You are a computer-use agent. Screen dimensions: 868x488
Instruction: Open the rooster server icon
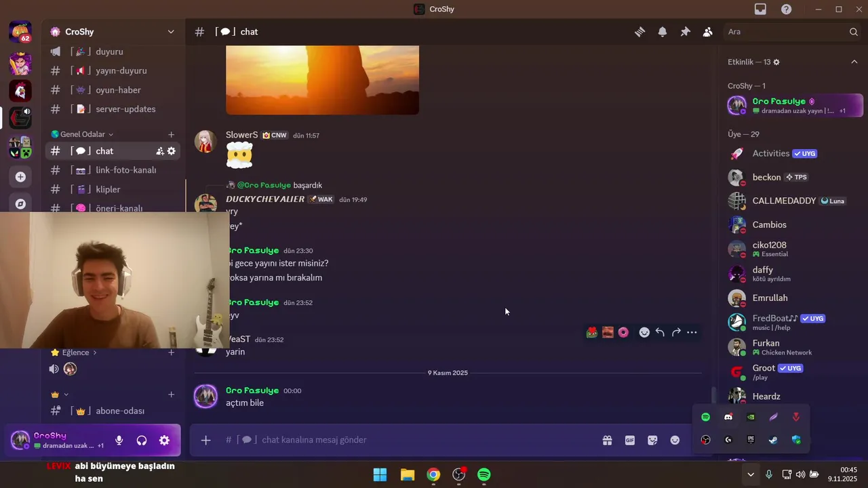(x=20, y=90)
